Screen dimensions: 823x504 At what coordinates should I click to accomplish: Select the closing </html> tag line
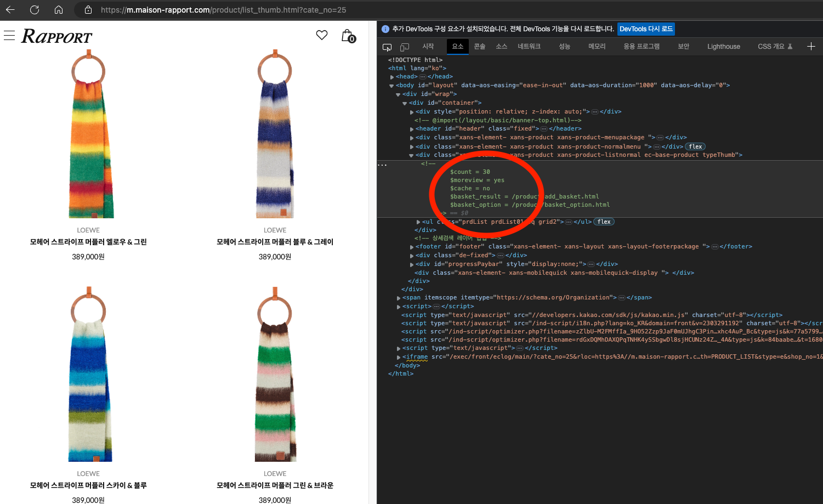[401, 373]
